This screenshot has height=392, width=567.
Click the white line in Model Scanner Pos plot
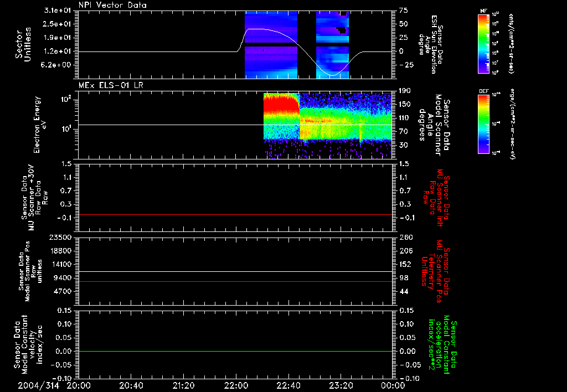pos(235,271)
